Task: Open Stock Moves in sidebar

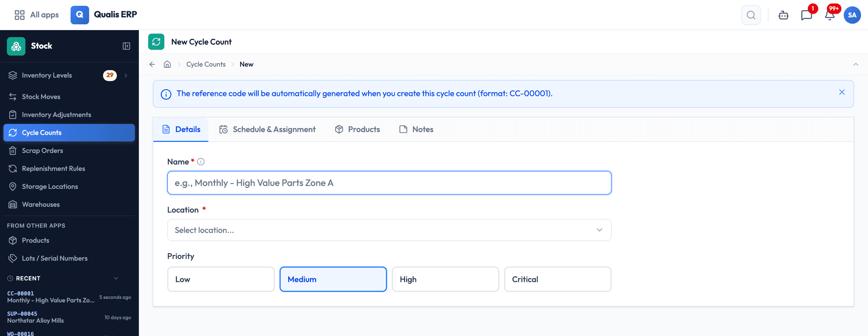Action: (x=69, y=97)
